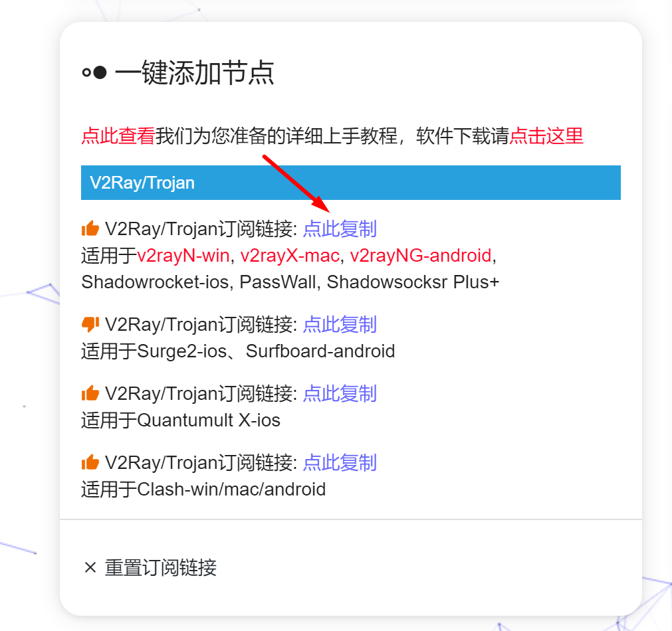Open the v2rayX-mac link
Screen dimensions: 672x631
tap(290, 256)
